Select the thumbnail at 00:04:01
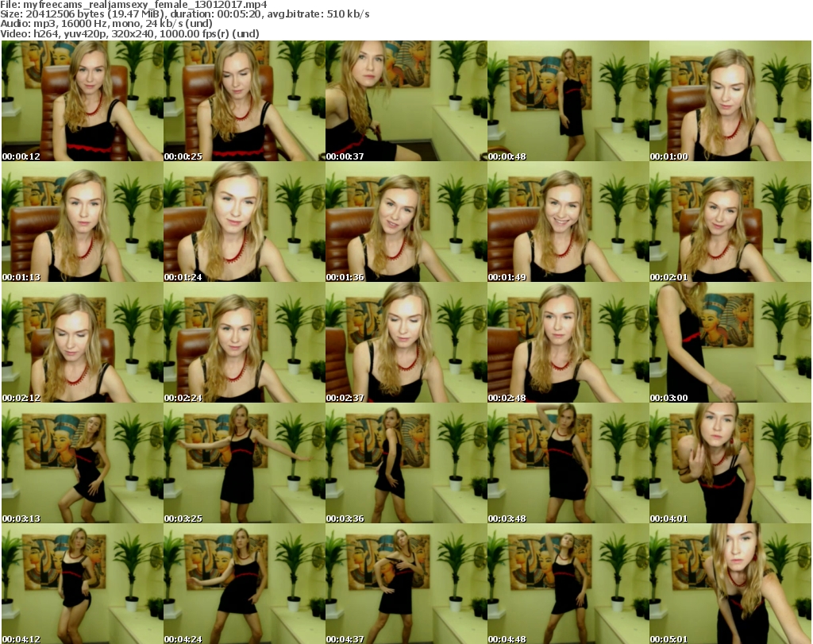 (x=730, y=463)
